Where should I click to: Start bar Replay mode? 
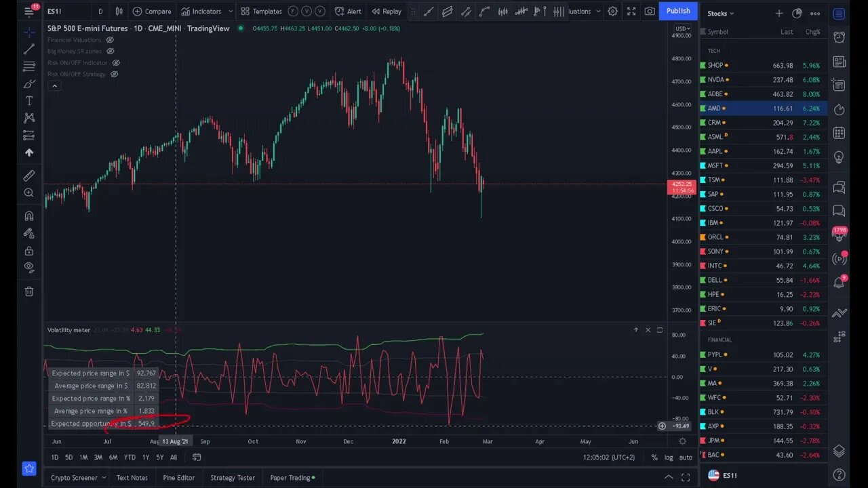pyautogui.click(x=387, y=11)
